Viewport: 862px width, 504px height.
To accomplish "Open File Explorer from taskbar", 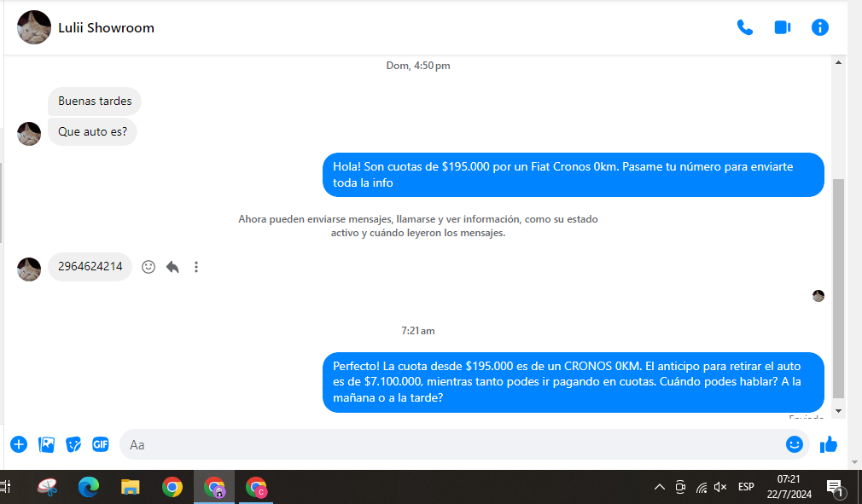I will pyautogui.click(x=131, y=487).
